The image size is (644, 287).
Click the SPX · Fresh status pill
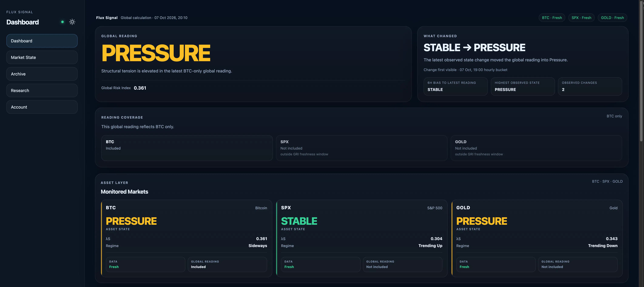[581, 18]
